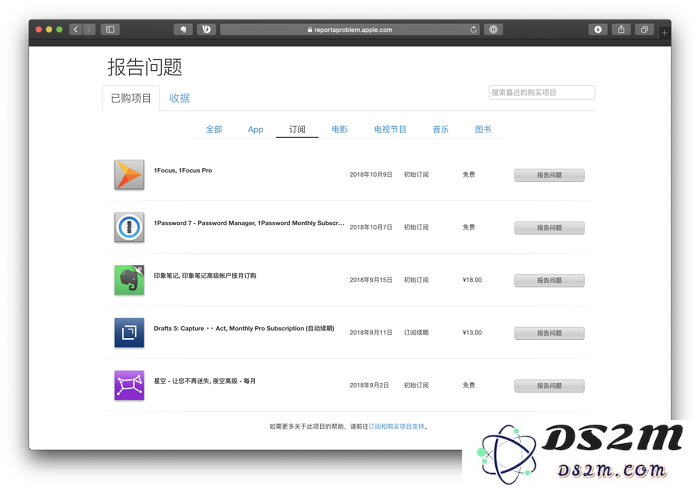Screen dimensions: 700x488
Task: Open the 星空 purple app icon
Action: click(x=129, y=385)
